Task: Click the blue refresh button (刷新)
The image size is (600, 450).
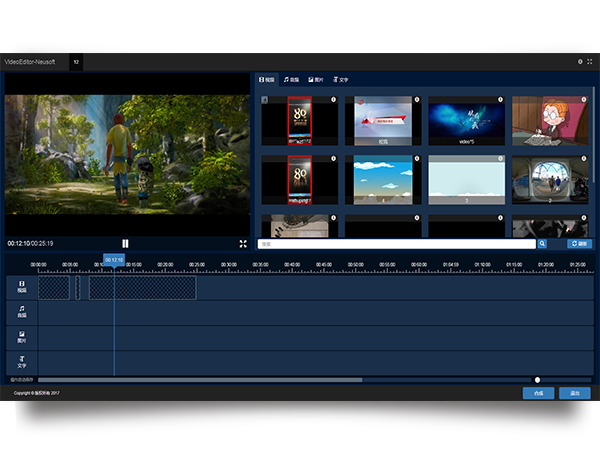Action: [578, 243]
